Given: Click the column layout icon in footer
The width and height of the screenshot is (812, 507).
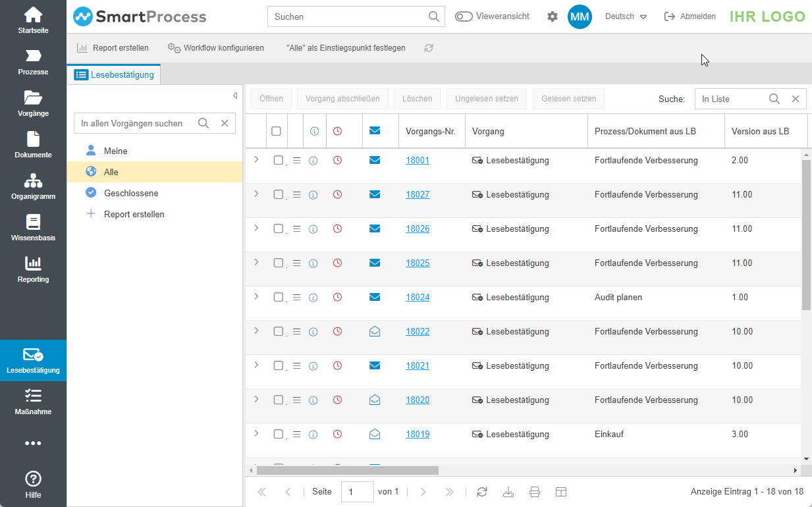Looking at the screenshot, I should 561,492.
